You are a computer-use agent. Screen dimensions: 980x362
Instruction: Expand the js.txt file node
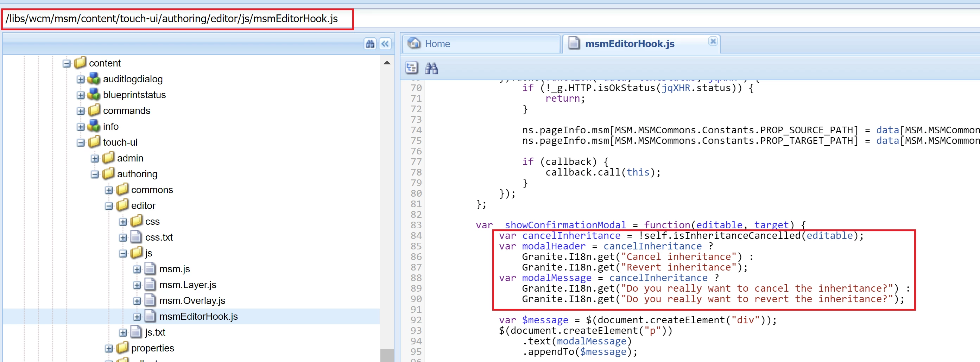click(123, 333)
